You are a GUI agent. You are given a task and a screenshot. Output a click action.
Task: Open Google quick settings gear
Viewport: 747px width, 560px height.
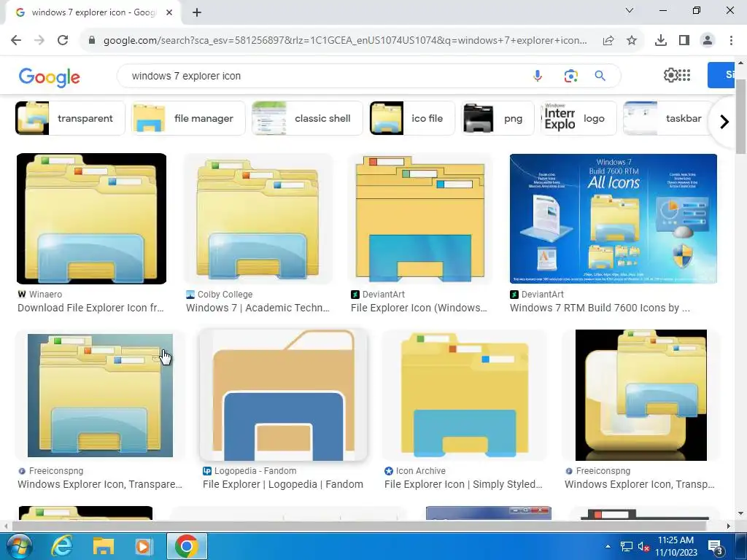[671, 75]
